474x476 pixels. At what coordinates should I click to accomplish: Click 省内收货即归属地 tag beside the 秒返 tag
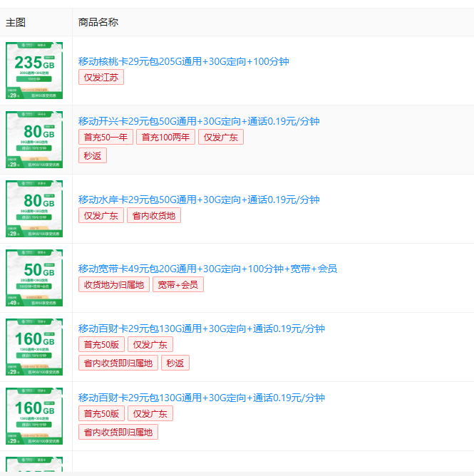pyautogui.click(x=118, y=363)
